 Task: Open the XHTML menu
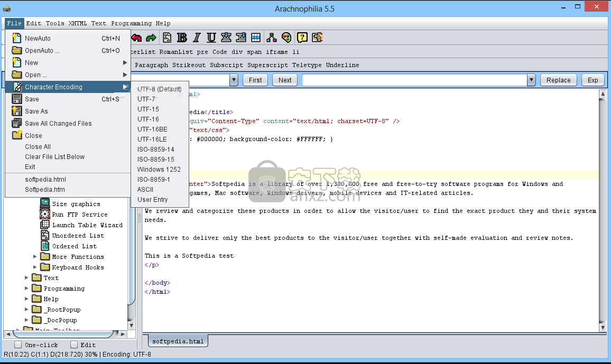coord(78,23)
